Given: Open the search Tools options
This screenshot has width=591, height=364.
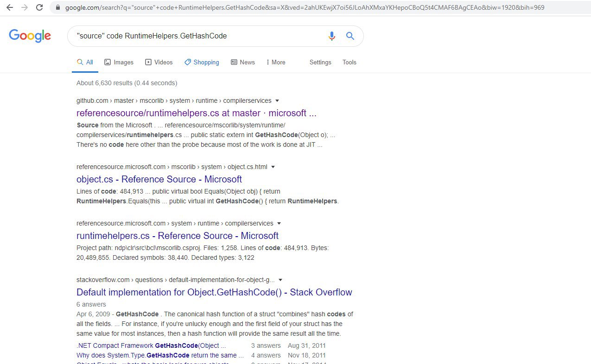Looking at the screenshot, I should pyautogui.click(x=350, y=62).
